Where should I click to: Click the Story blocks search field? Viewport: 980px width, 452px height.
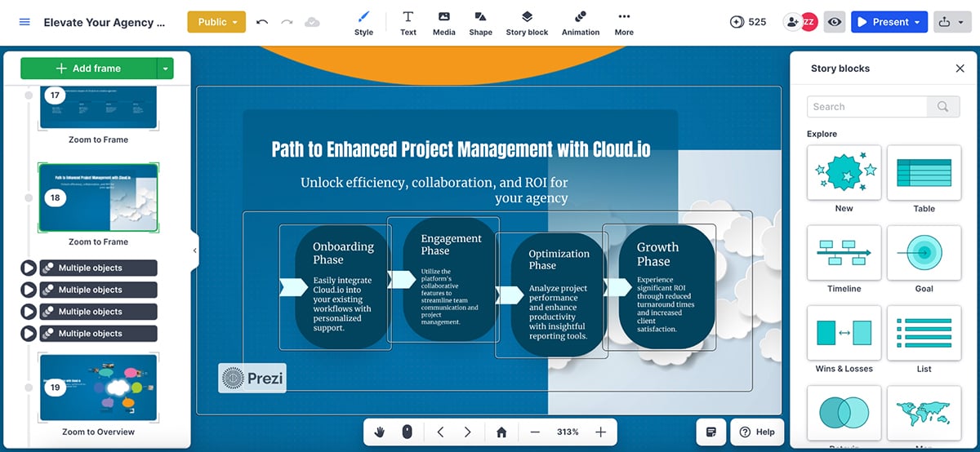[x=866, y=107]
